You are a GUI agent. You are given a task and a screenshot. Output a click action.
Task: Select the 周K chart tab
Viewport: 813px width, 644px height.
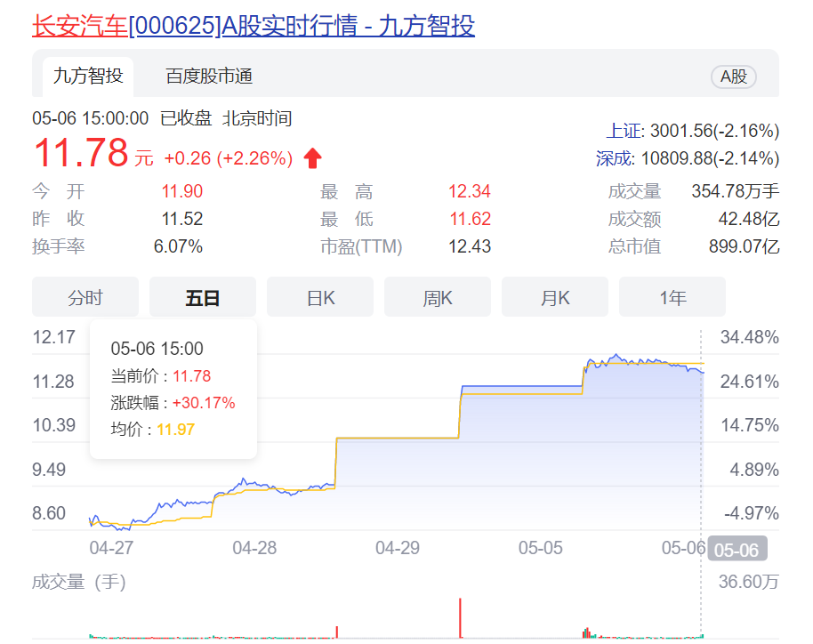(438, 297)
